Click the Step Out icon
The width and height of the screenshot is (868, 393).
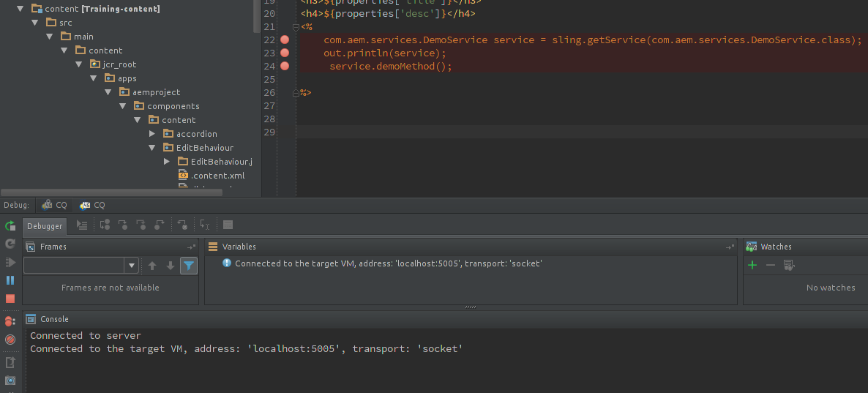pyautogui.click(x=160, y=225)
